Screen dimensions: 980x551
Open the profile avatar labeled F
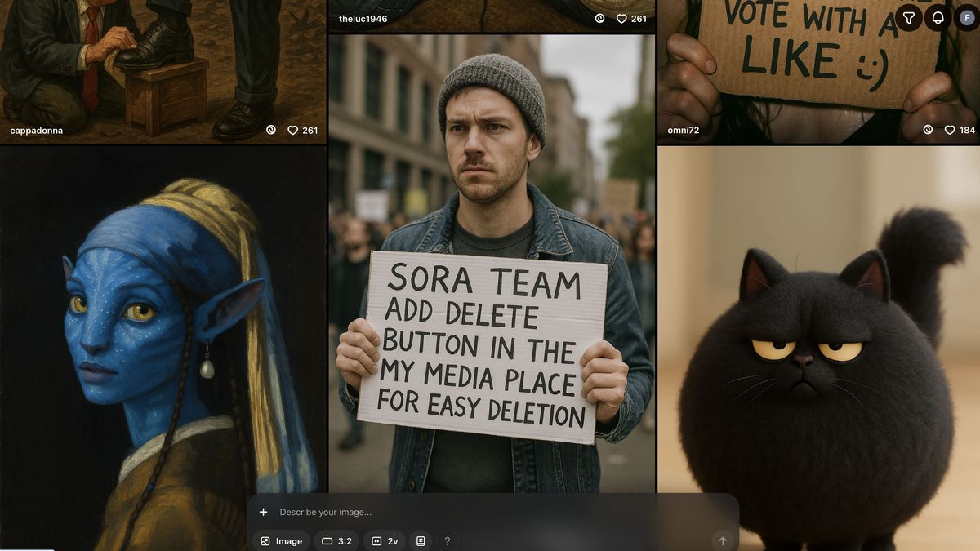(x=966, y=17)
